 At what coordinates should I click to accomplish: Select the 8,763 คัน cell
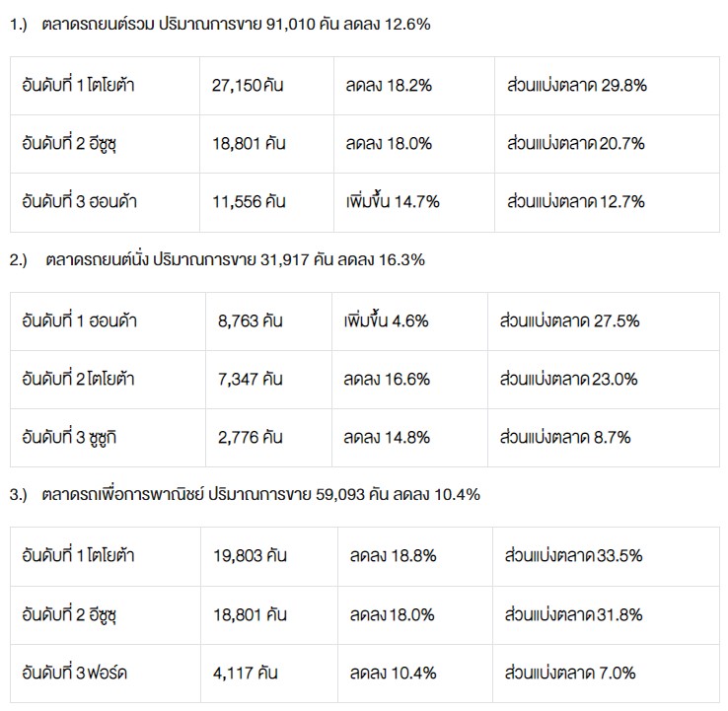252,320
